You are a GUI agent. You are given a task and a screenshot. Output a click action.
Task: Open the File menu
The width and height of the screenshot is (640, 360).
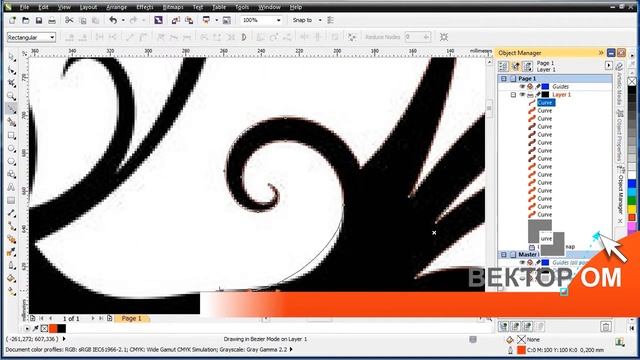pyautogui.click(x=24, y=7)
